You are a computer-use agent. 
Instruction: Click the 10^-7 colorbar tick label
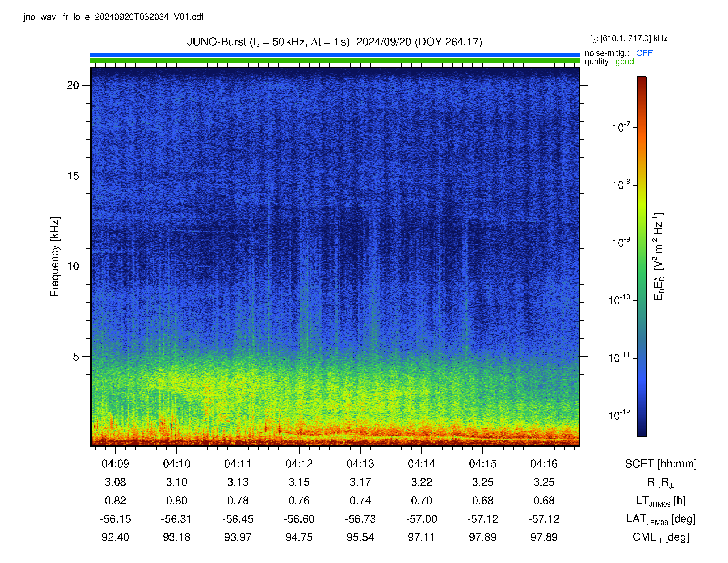621,127
